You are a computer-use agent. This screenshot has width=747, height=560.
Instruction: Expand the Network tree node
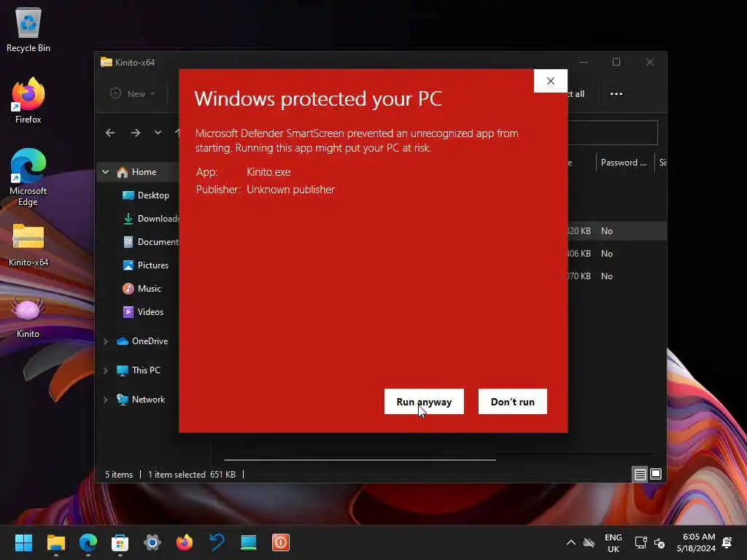(x=105, y=400)
